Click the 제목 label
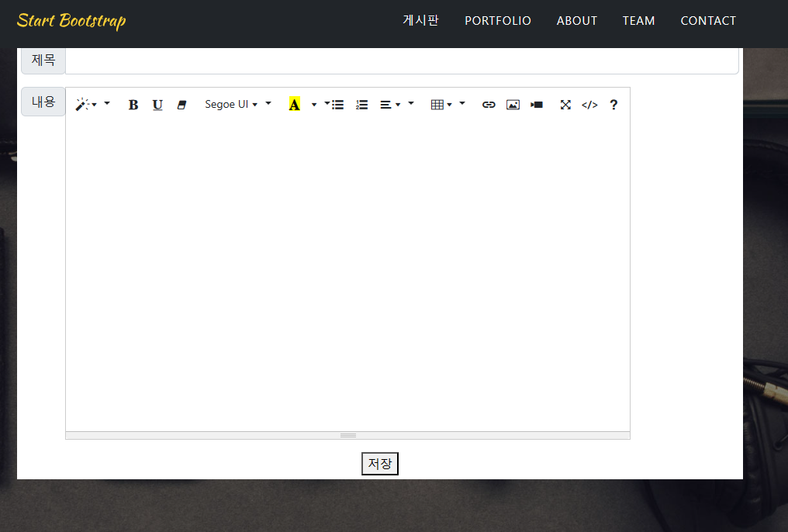This screenshot has height=532, width=788. (x=43, y=60)
